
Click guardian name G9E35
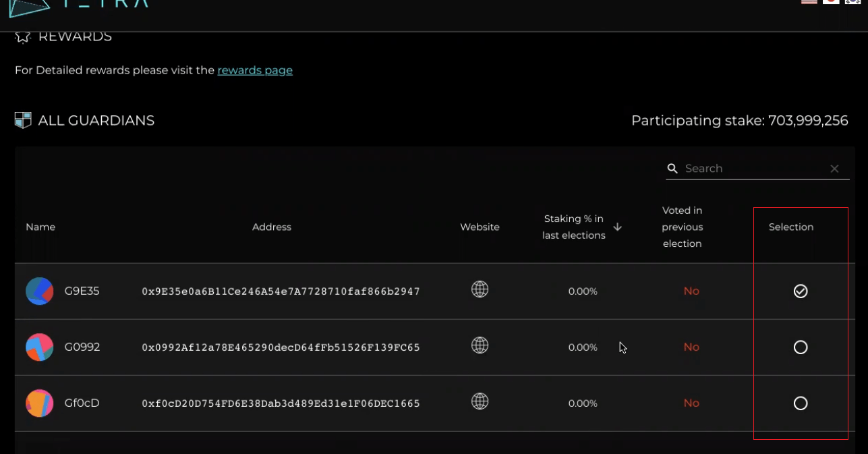click(x=82, y=291)
